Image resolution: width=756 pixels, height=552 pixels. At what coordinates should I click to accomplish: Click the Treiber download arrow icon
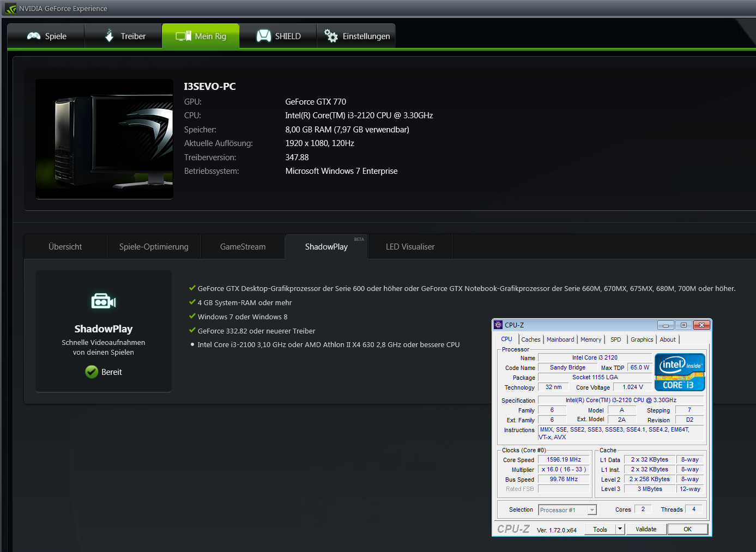109,36
